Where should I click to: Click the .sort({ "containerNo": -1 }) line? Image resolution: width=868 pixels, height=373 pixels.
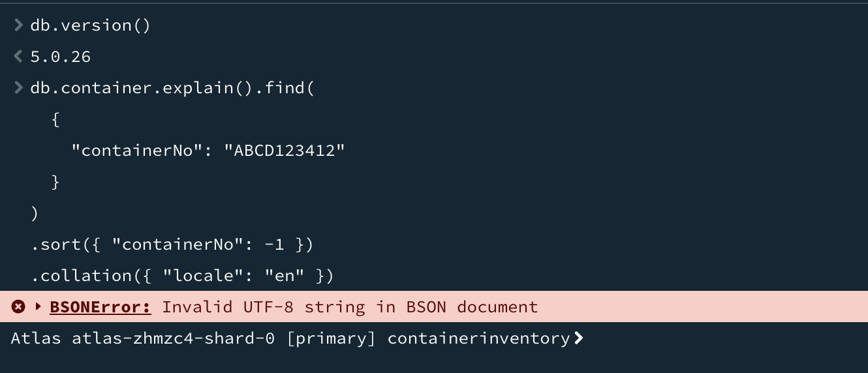tap(172, 245)
